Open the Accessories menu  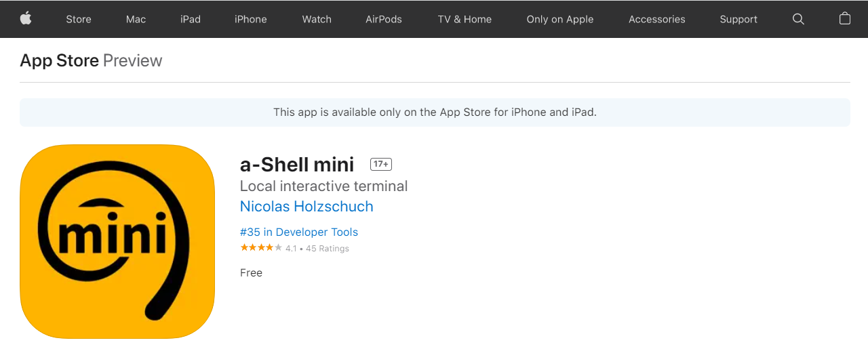pos(657,19)
